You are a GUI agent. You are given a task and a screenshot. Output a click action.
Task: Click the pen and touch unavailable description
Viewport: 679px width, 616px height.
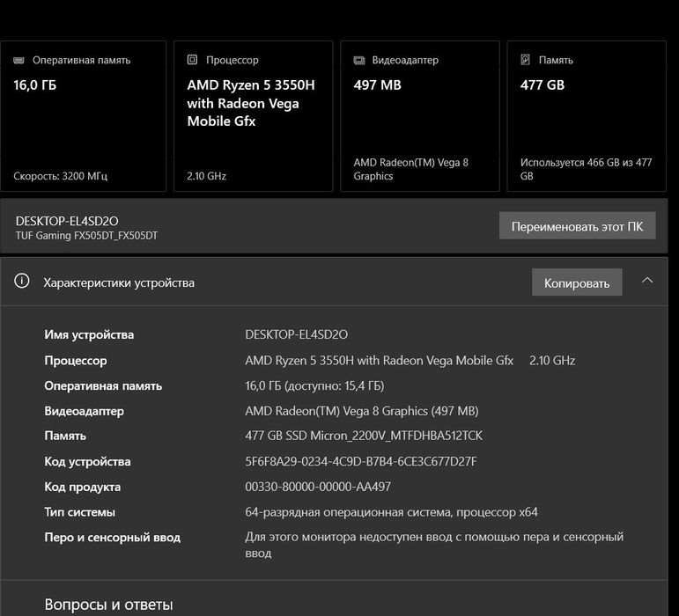pos(434,545)
